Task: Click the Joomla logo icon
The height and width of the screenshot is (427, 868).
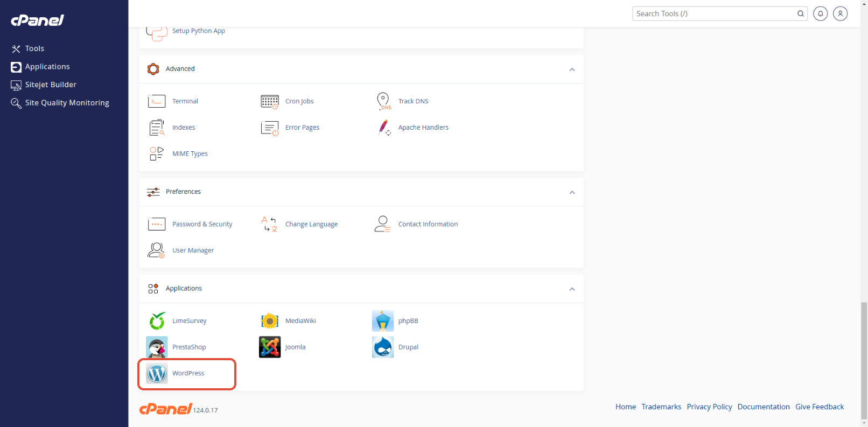Action: click(x=270, y=347)
